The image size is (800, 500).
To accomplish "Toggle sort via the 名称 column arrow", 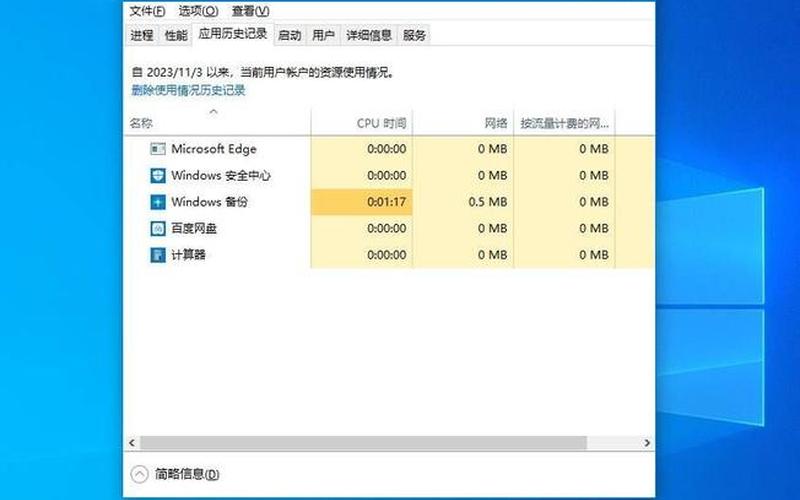I will [x=214, y=111].
